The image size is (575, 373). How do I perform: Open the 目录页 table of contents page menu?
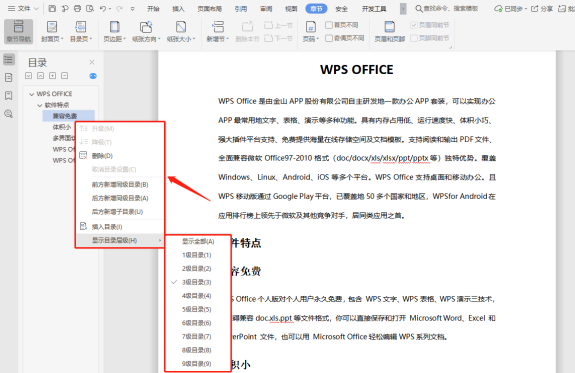pos(81,31)
